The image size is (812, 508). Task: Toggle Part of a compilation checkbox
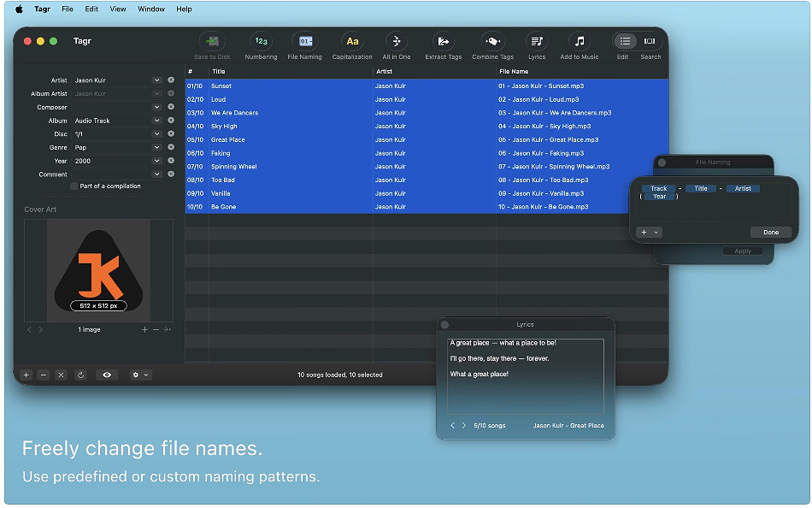click(x=74, y=186)
